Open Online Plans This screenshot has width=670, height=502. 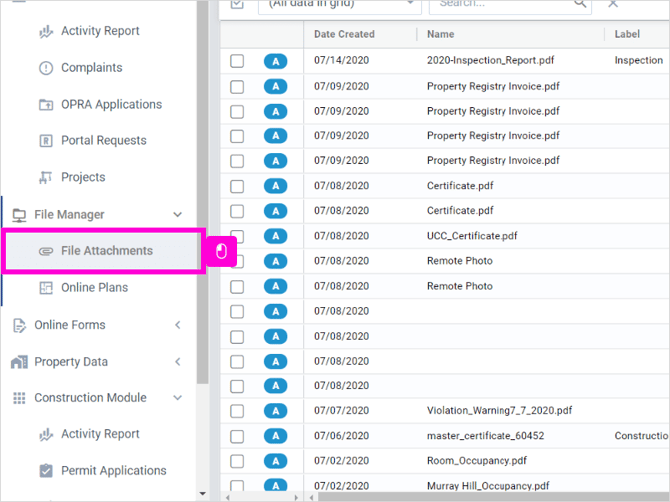[x=94, y=288]
